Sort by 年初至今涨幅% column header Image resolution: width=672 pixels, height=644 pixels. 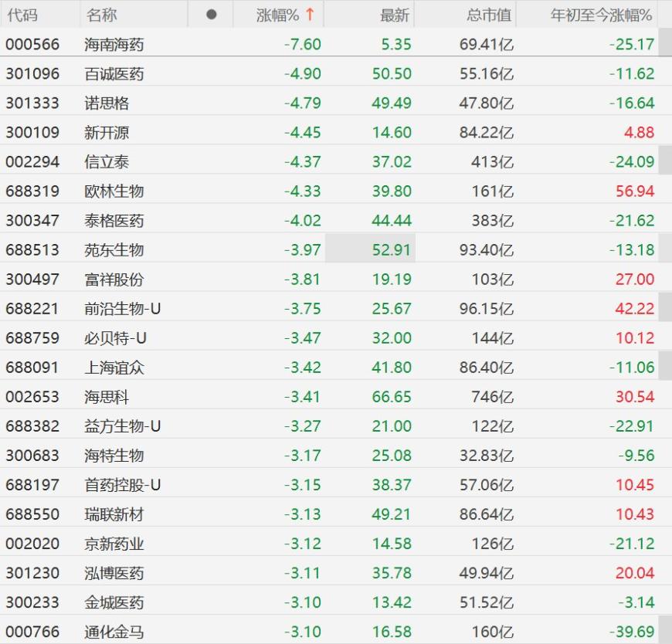tap(601, 15)
